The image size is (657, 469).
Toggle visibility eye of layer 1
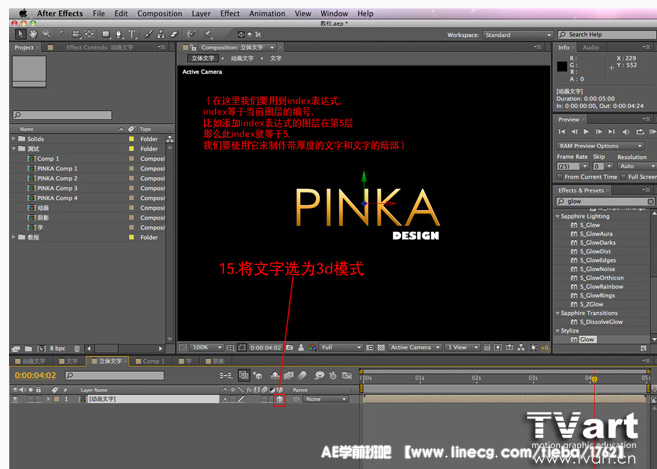click(16, 399)
